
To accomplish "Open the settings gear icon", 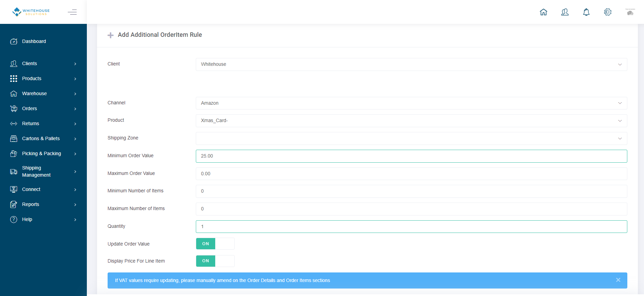I will [608, 12].
